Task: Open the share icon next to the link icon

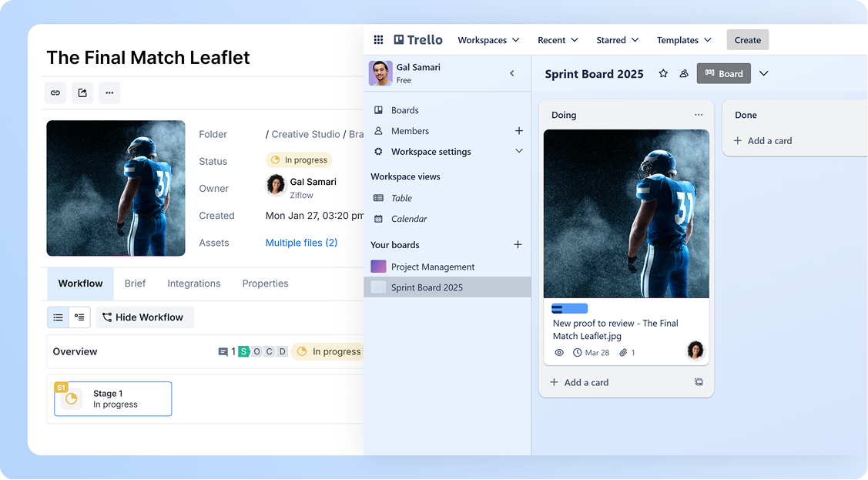Action: 82,92
